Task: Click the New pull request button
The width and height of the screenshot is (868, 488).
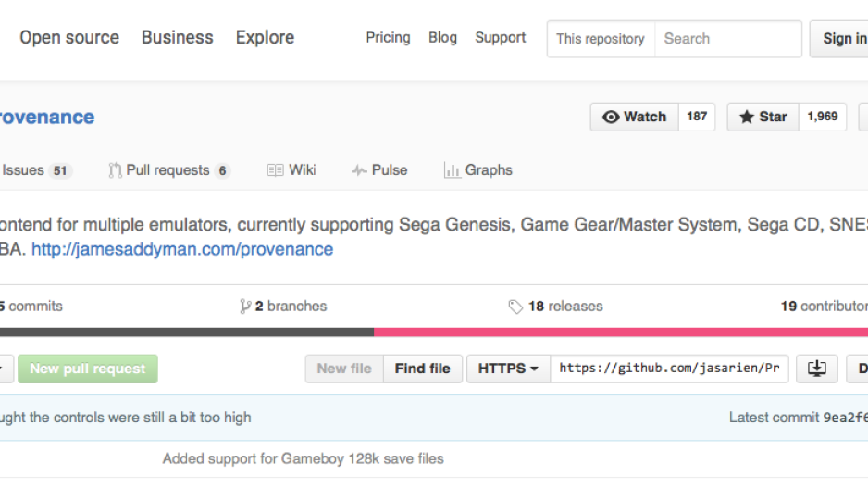Action: 88,369
